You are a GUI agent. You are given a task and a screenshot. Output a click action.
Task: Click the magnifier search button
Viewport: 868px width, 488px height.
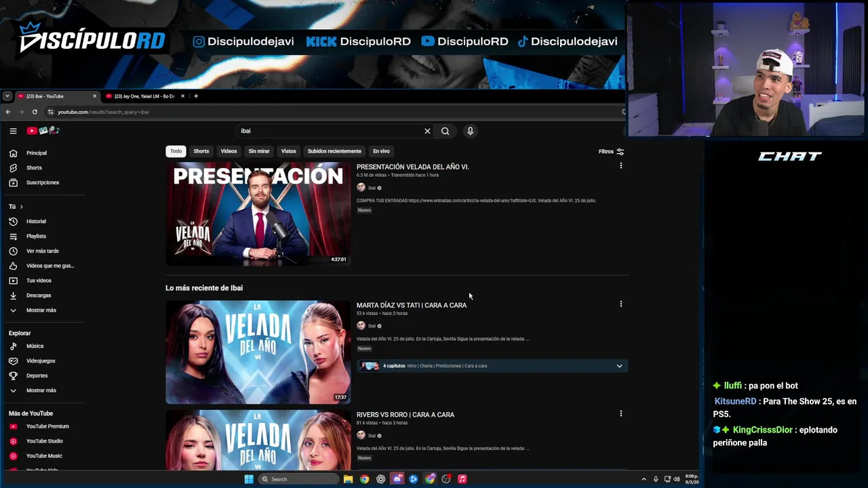pos(446,131)
